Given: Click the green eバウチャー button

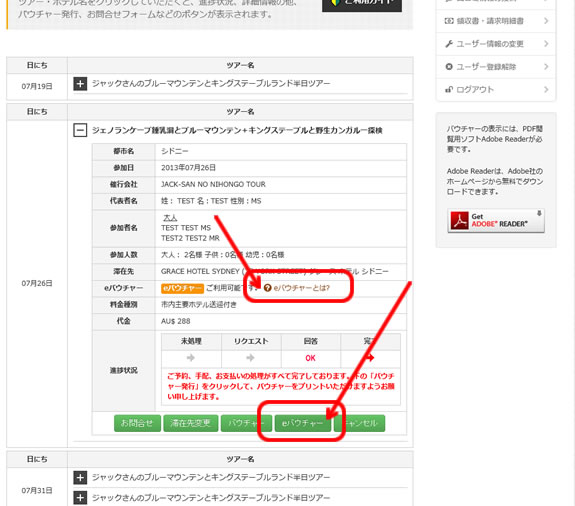Looking at the screenshot, I should [303, 423].
